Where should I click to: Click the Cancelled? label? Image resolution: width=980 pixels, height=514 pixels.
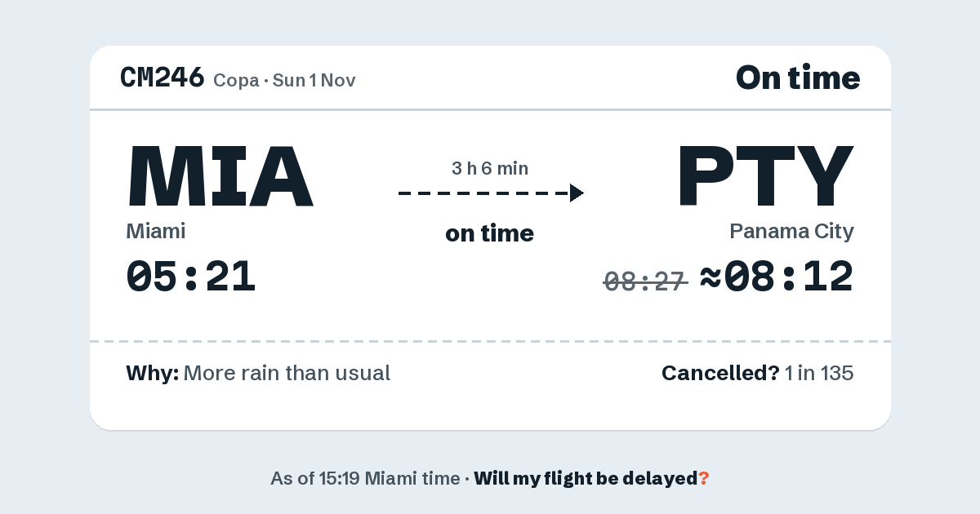(720, 374)
